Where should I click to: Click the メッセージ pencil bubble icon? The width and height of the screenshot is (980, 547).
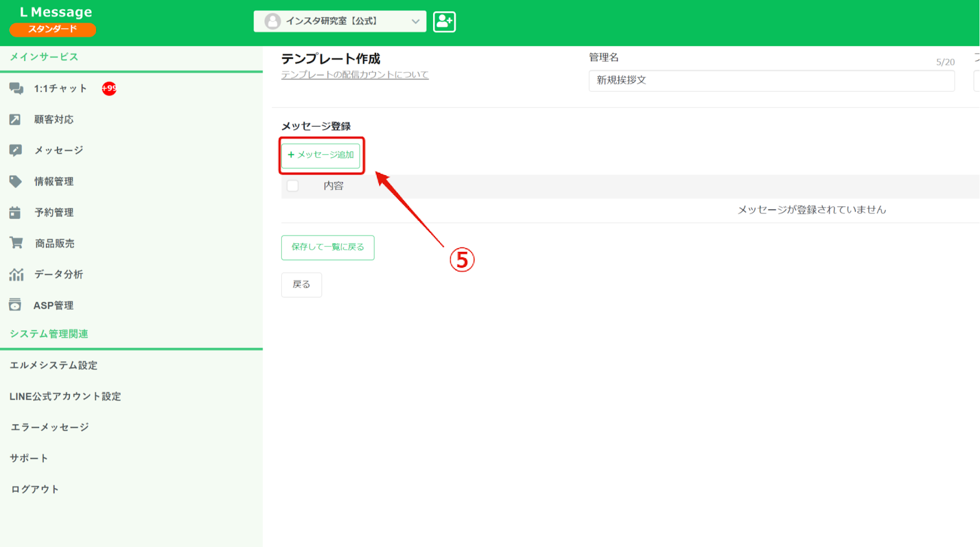click(x=16, y=150)
